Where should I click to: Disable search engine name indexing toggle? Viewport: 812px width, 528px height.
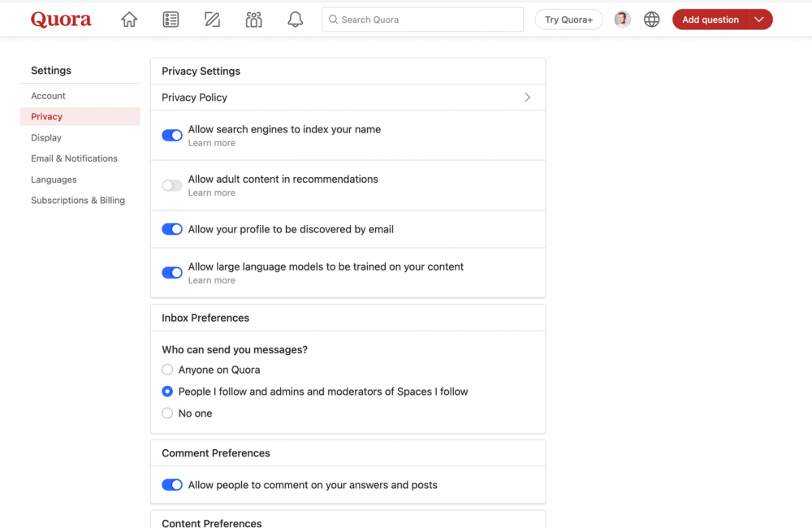pos(172,136)
